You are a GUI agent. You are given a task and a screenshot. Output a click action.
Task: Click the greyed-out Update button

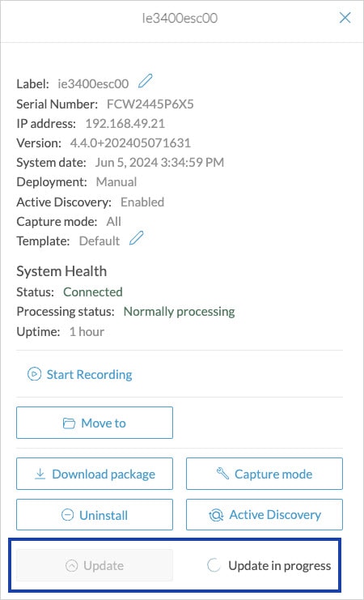coord(95,565)
